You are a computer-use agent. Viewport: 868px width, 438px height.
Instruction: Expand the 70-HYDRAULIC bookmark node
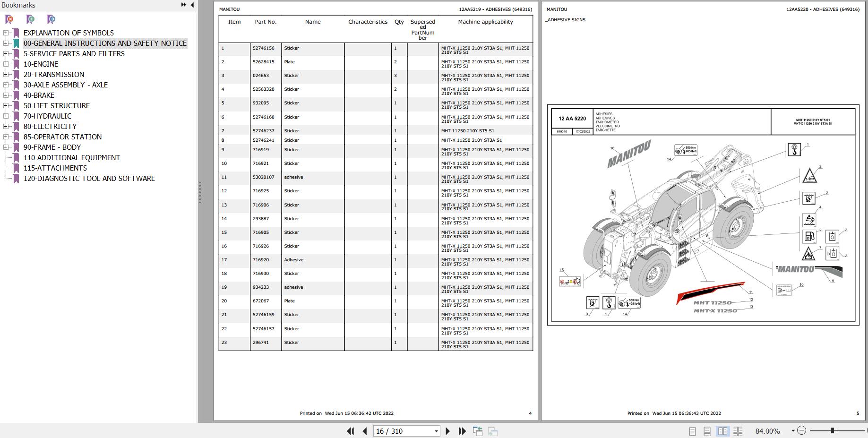click(x=6, y=116)
